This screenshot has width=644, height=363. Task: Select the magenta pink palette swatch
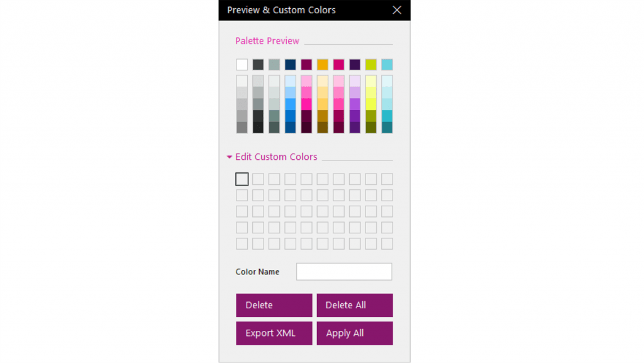(338, 65)
